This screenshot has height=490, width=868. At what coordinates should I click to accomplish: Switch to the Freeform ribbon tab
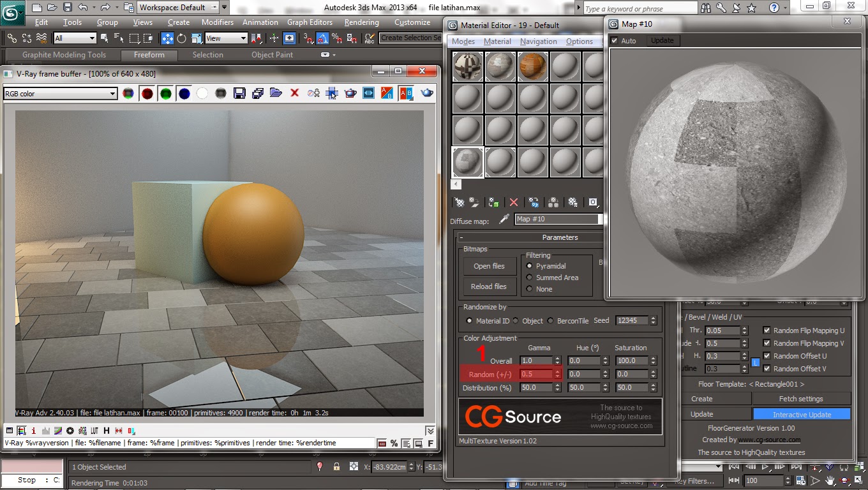[149, 55]
